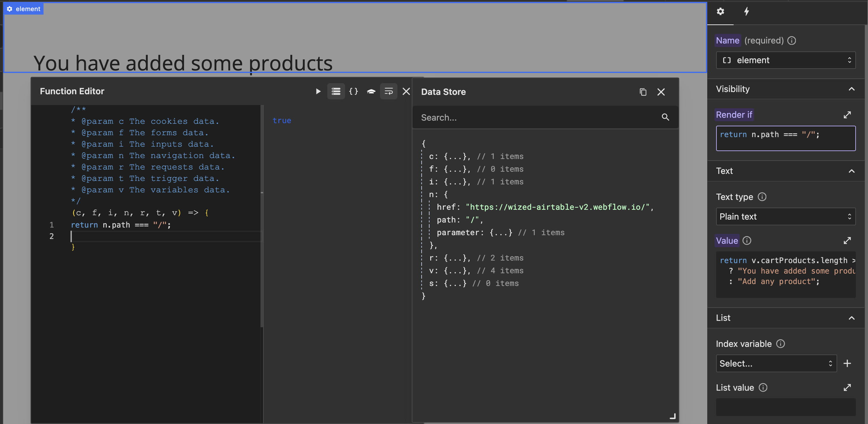
Task: Close the Function Editor panel
Action: (x=406, y=91)
